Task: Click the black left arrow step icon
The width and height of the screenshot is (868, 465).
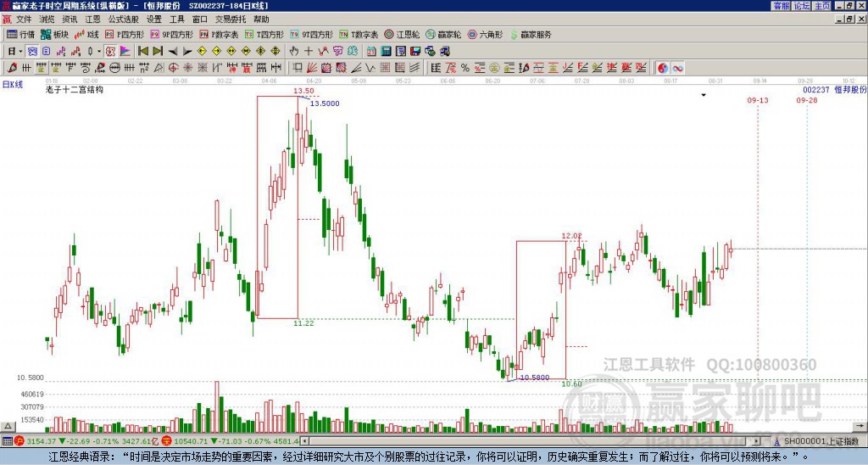Action: [x=172, y=52]
